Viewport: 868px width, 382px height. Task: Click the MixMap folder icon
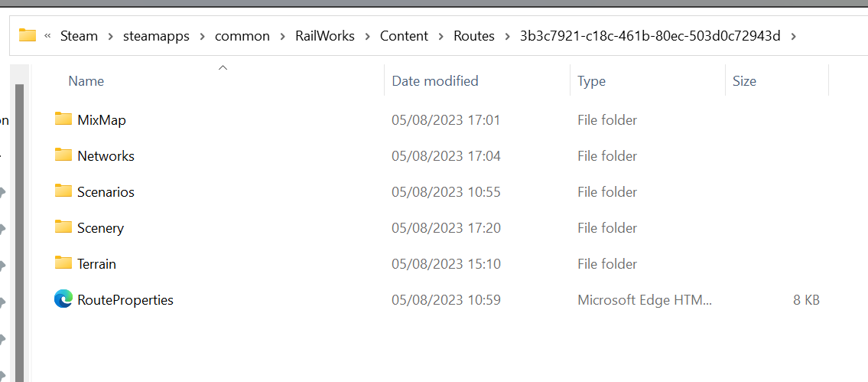[63, 119]
